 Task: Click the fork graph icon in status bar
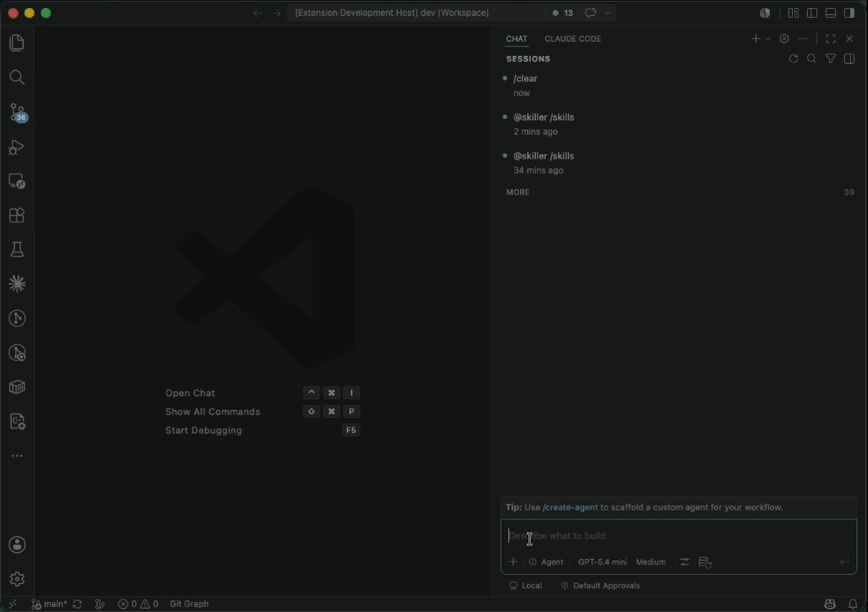tap(99, 603)
